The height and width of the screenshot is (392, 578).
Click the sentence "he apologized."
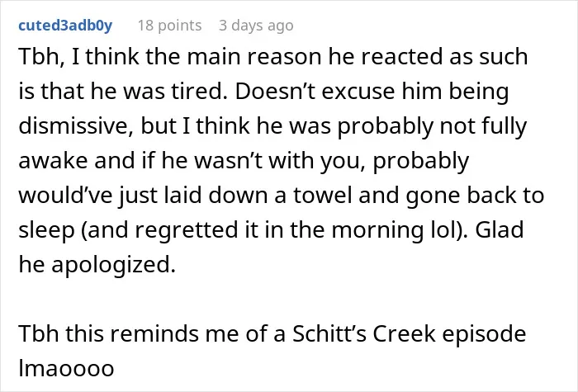click(97, 265)
